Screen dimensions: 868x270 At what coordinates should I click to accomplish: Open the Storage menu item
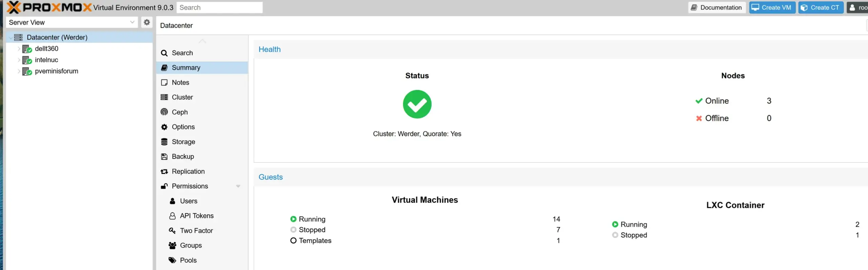pyautogui.click(x=202, y=142)
